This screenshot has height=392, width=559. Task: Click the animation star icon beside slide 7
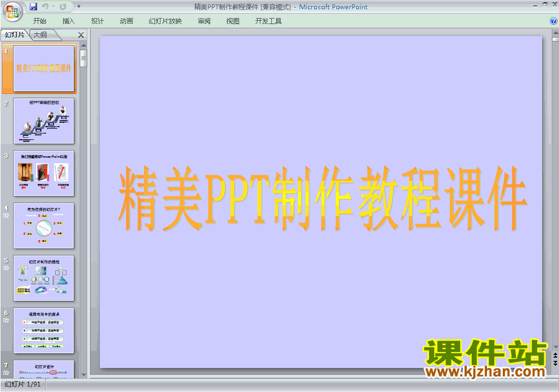[x=6, y=373]
